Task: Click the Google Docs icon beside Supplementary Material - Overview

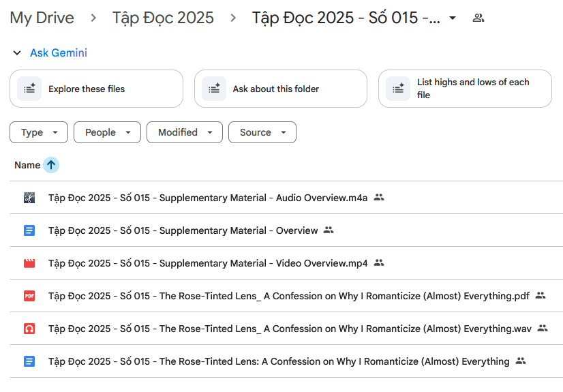Action: (x=29, y=230)
